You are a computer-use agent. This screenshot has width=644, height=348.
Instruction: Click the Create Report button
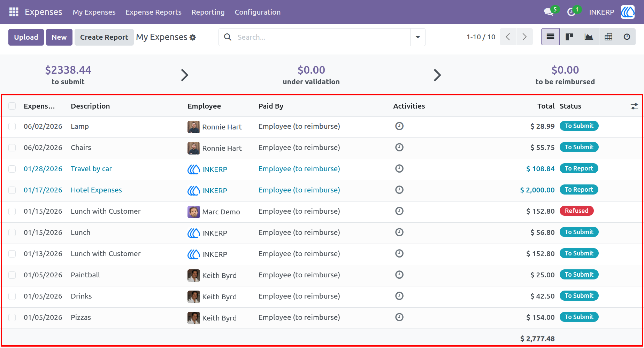coord(104,37)
